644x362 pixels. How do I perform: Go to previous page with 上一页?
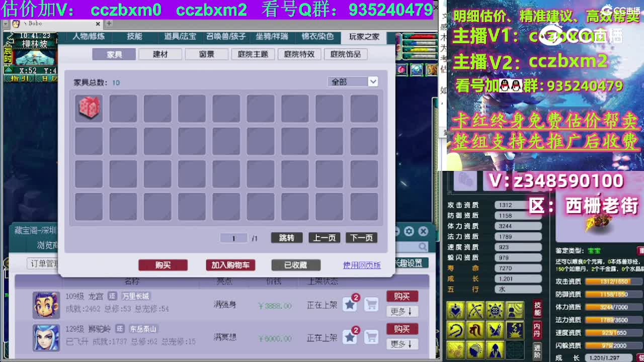click(x=325, y=238)
